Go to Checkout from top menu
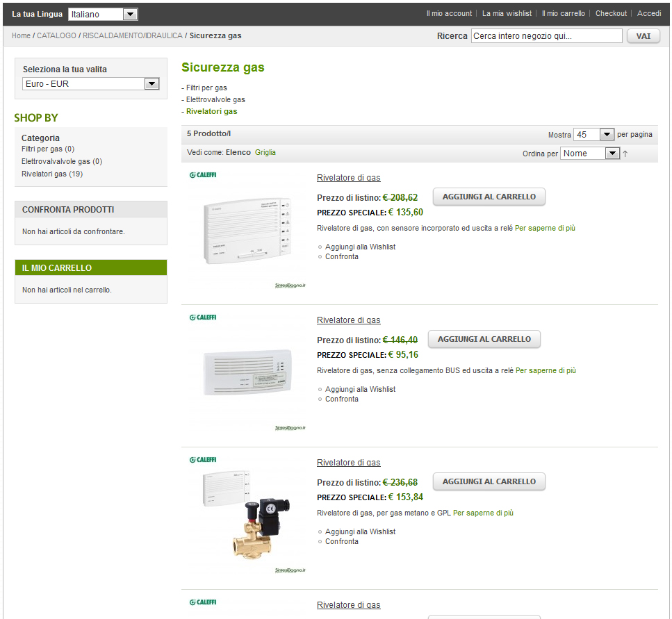Image resolution: width=672 pixels, height=619 pixels. pos(611,13)
